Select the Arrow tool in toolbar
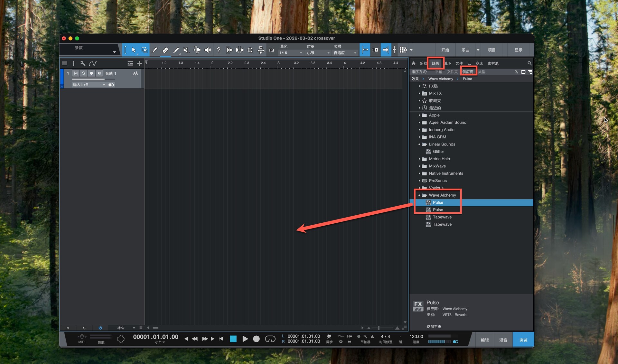The height and width of the screenshot is (364, 618). point(134,50)
